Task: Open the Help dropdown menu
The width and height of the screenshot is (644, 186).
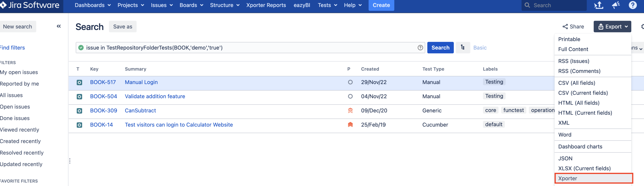Action: point(353,5)
